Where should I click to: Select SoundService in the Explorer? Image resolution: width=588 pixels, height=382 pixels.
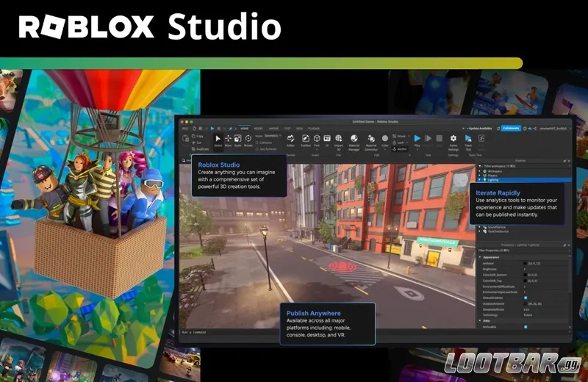[x=497, y=227]
